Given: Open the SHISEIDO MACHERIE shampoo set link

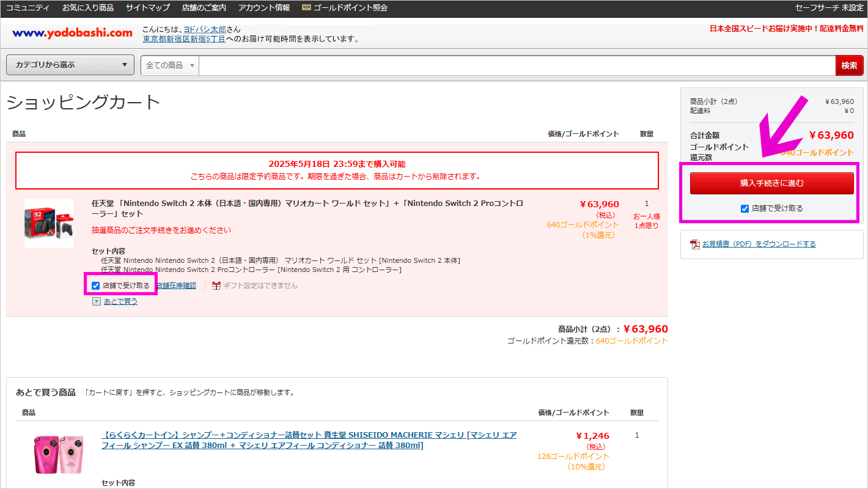Looking at the screenshot, I should [309, 440].
